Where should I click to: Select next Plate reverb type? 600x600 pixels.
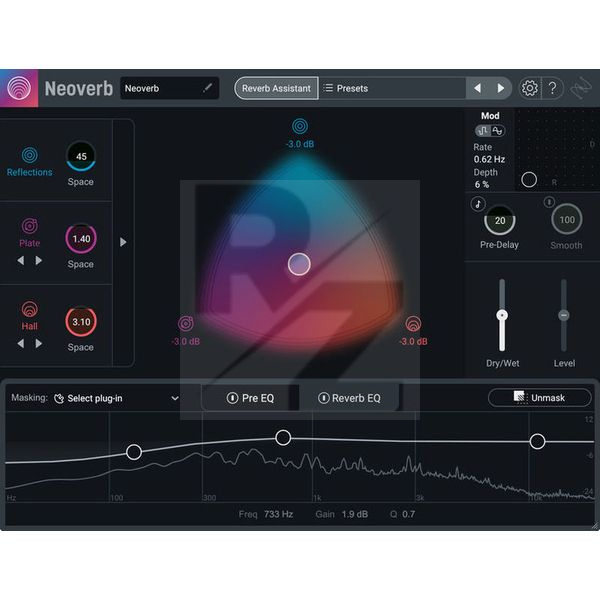click(38, 261)
